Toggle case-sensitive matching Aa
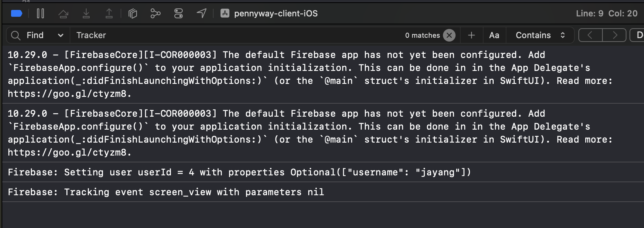 click(x=494, y=35)
